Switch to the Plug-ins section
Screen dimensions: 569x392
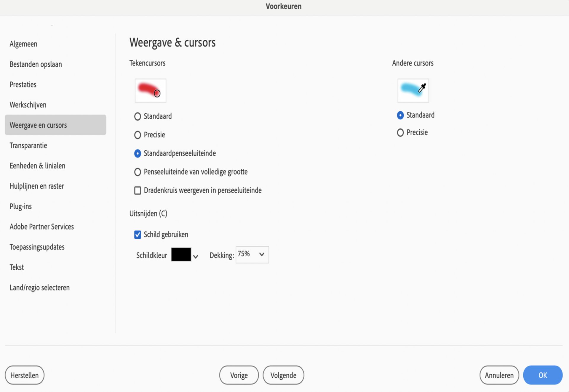tap(55, 206)
